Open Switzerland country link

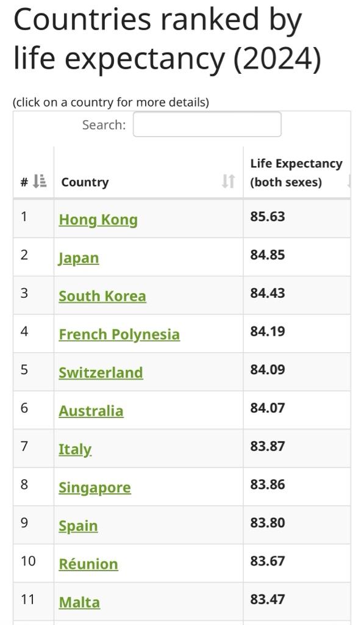101,373
